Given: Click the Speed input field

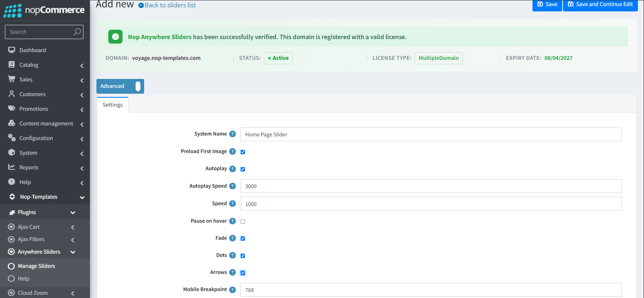Looking at the screenshot, I should click(x=431, y=204).
